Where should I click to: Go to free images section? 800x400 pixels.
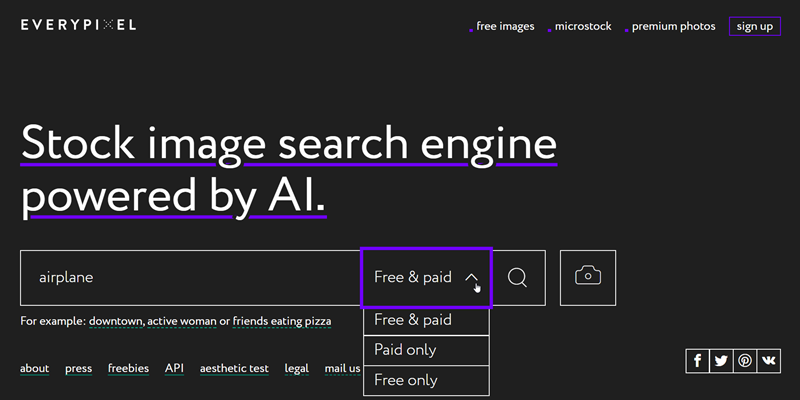[x=505, y=26]
